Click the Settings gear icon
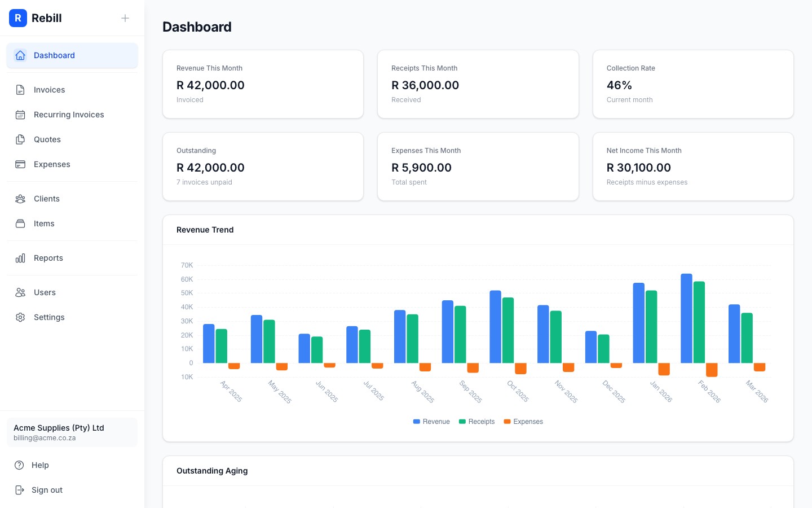812x508 pixels. [x=20, y=317]
